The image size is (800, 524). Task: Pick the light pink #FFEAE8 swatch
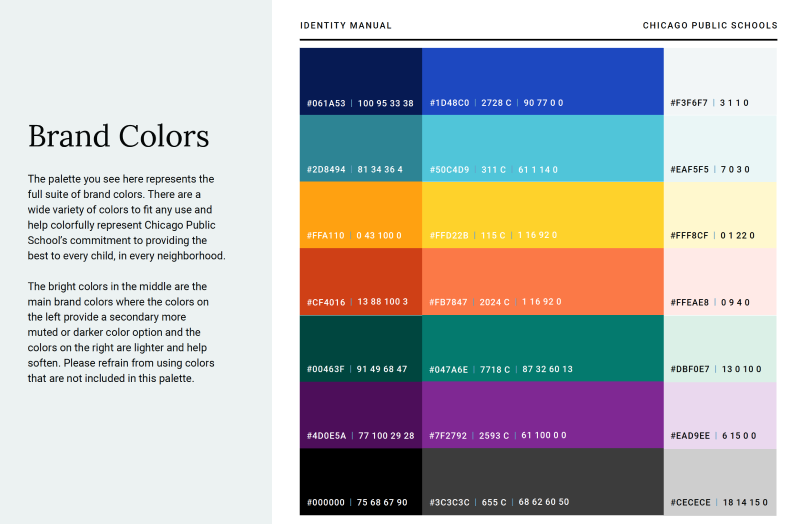click(x=720, y=281)
